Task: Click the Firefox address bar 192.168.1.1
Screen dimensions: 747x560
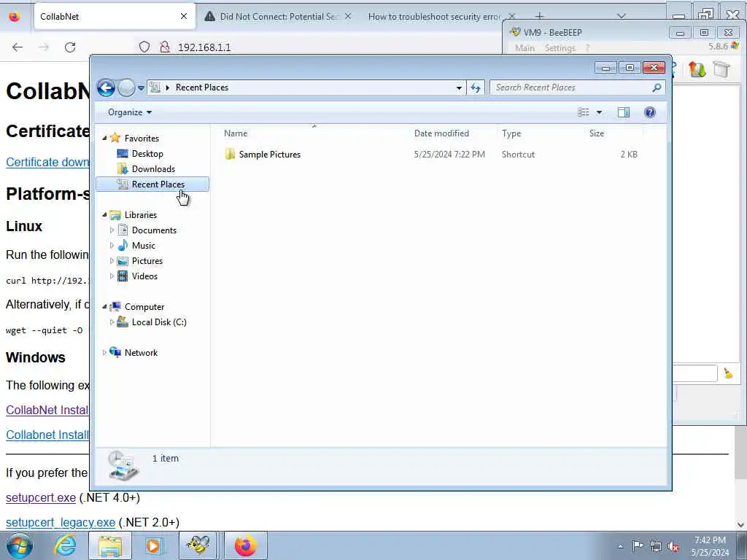Action: (204, 47)
